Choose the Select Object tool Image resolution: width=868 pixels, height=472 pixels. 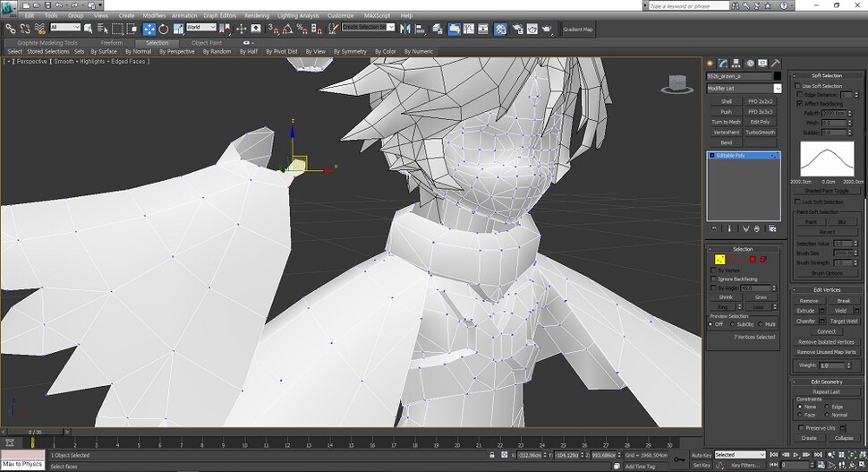click(88, 29)
